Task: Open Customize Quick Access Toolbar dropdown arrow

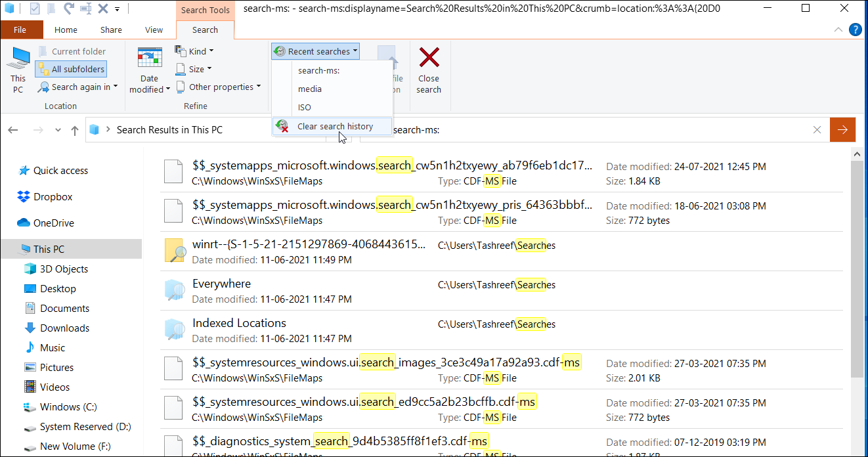Action: pyautogui.click(x=118, y=9)
